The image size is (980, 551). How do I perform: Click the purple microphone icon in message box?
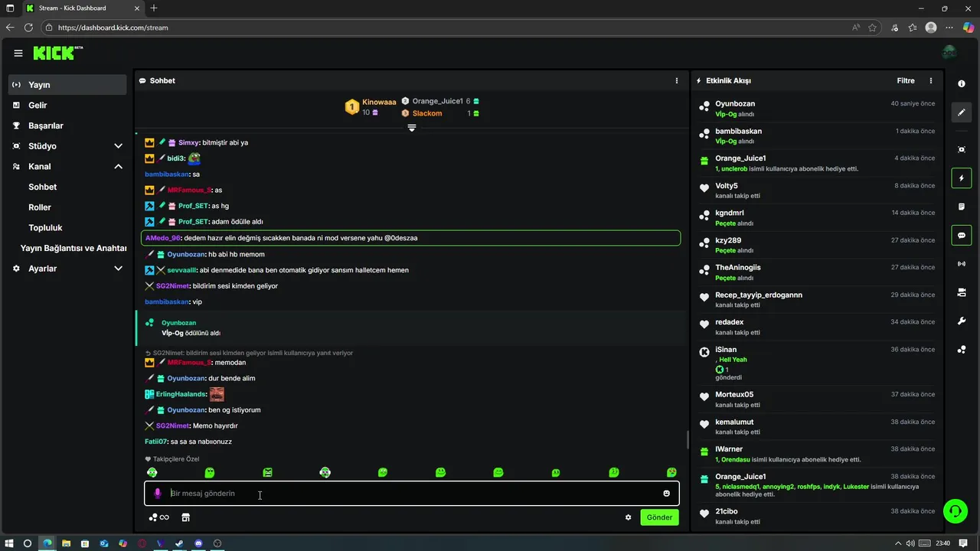[x=158, y=494]
